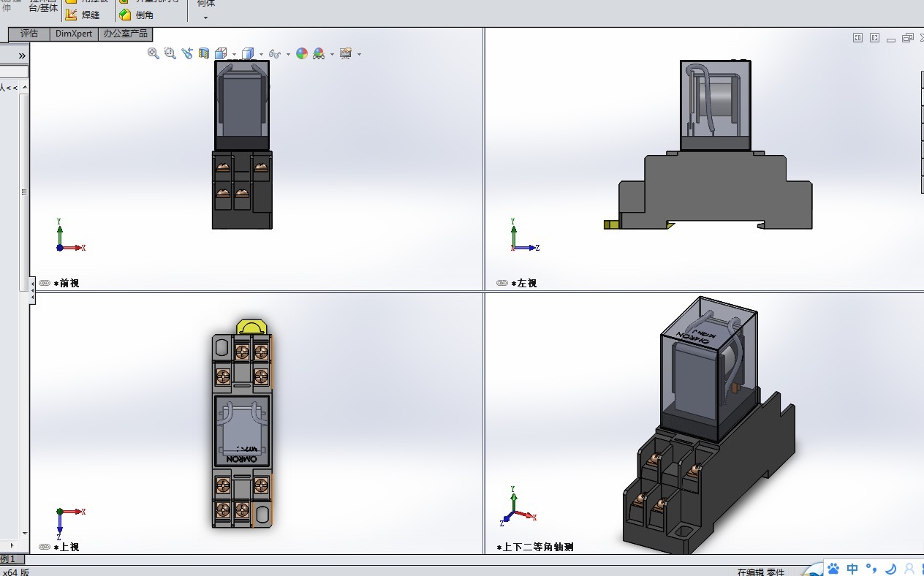The image size is (924, 576).
Task: Click the tile-left viewport icon
Action: [858, 38]
